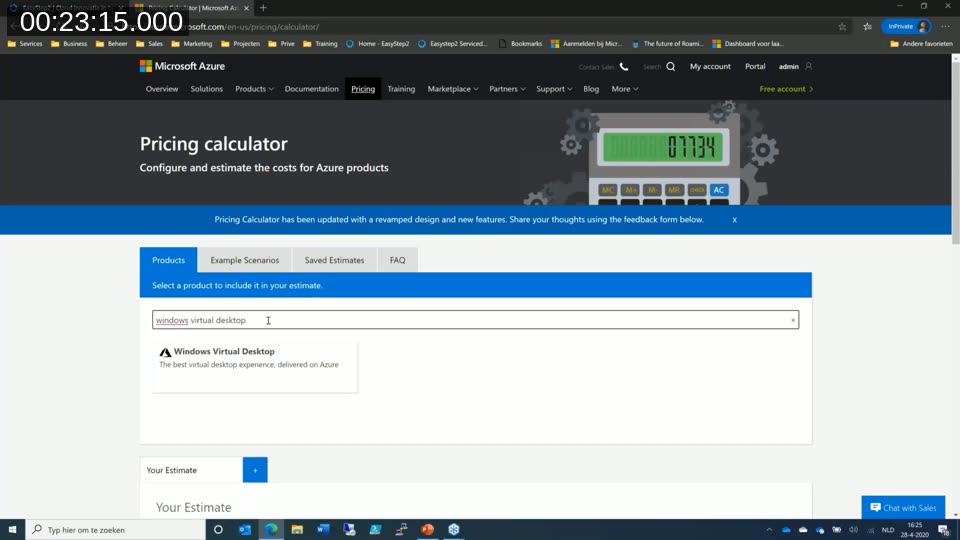The width and height of the screenshot is (960, 540).
Task: Open Documentation in Azure nav
Action: 312,89
